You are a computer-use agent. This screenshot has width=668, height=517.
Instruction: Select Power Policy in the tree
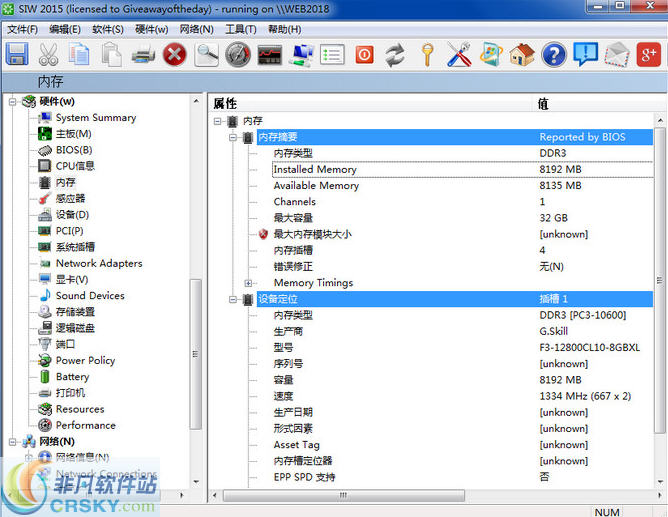[85, 360]
